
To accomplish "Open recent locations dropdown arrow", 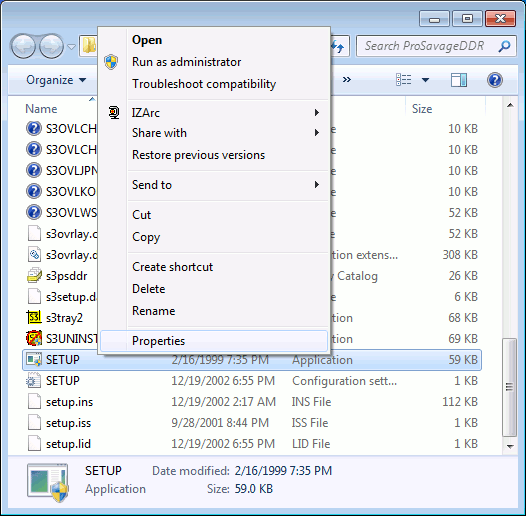I will pos(71,46).
